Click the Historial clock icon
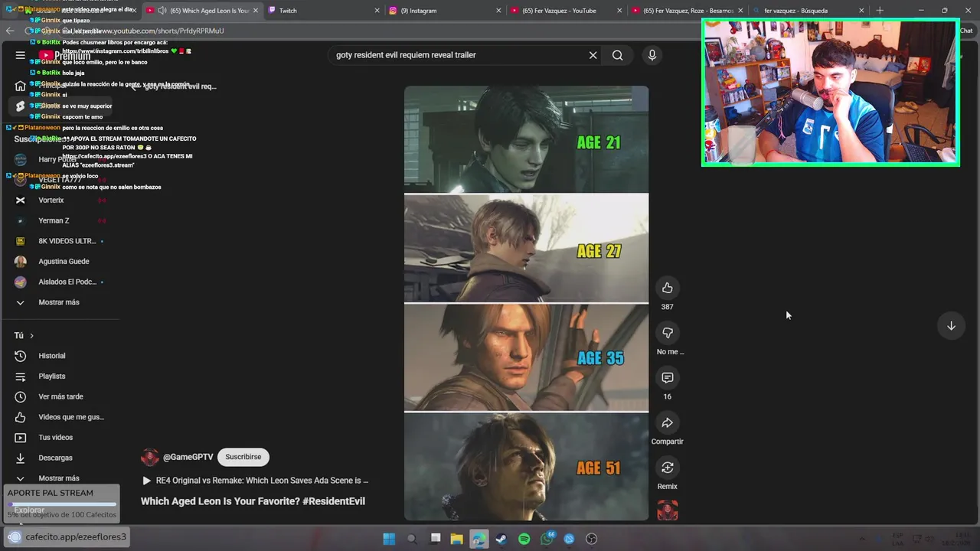 21,356
